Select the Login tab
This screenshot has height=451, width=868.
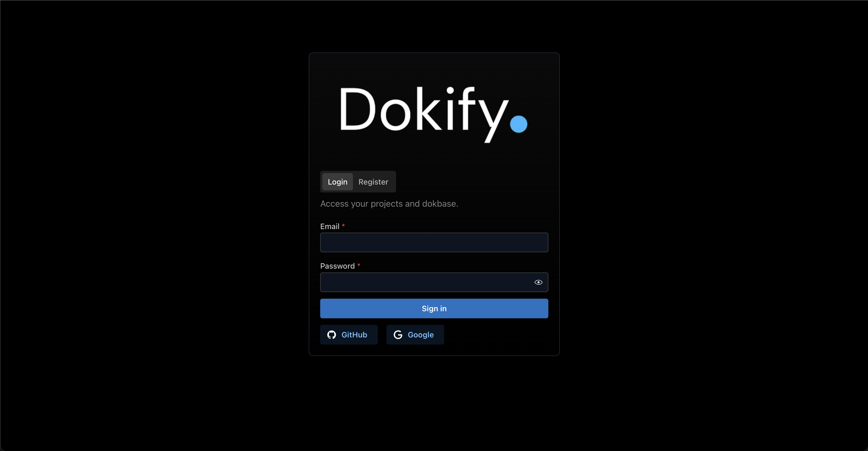pyautogui.click(x=337, y=182)
